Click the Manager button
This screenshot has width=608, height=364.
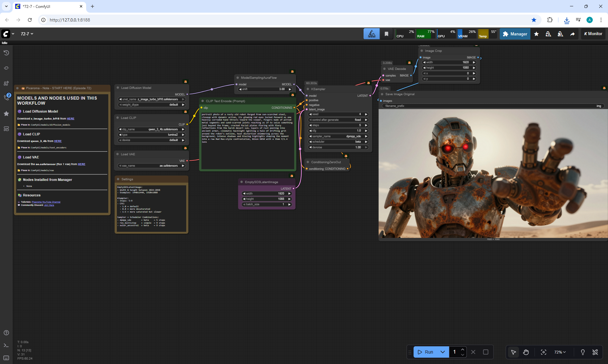(515, 34)
